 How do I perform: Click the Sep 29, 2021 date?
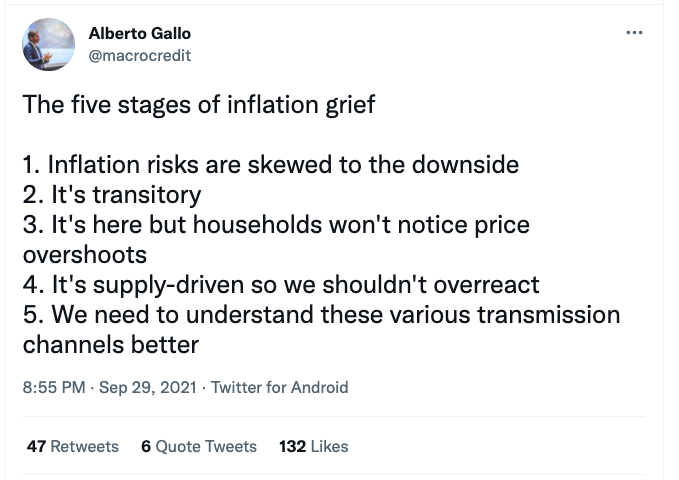(x=148, y=388)
